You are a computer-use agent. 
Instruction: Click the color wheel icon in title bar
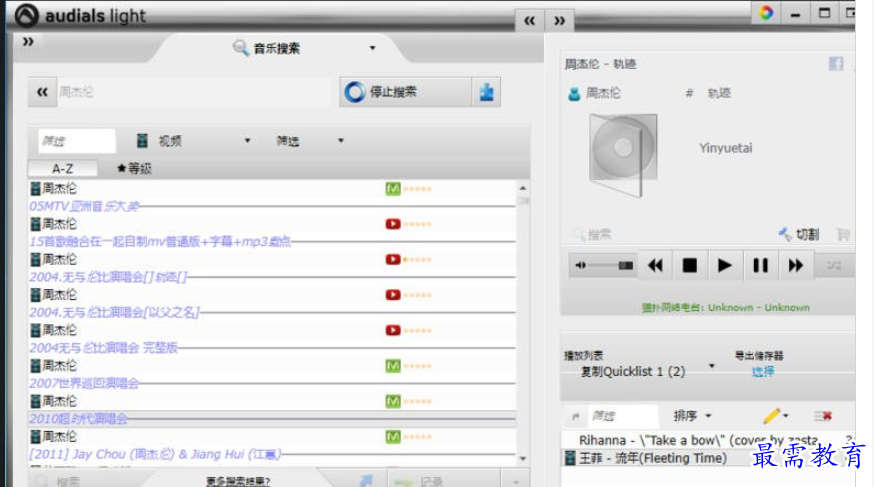(x=766, y=12)
